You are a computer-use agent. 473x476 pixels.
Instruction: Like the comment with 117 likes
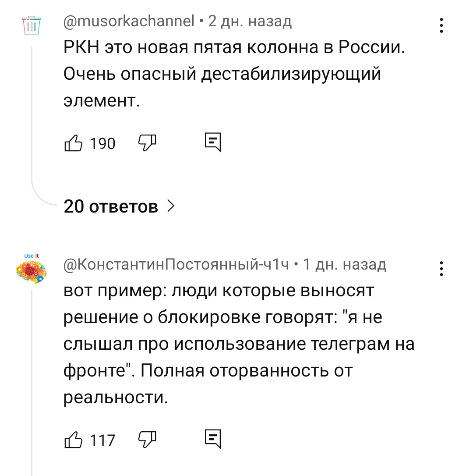tap(74, 439)
